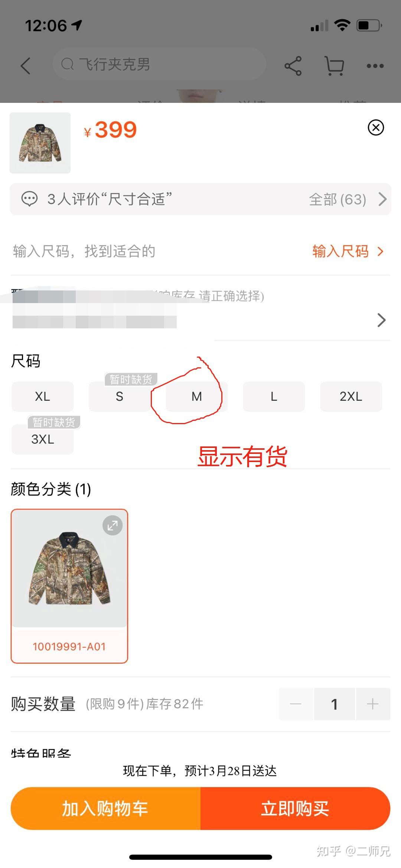Close the product options sheet
Image resolution: width=401 pixels, height=868 pixels.
click(376, 128)
